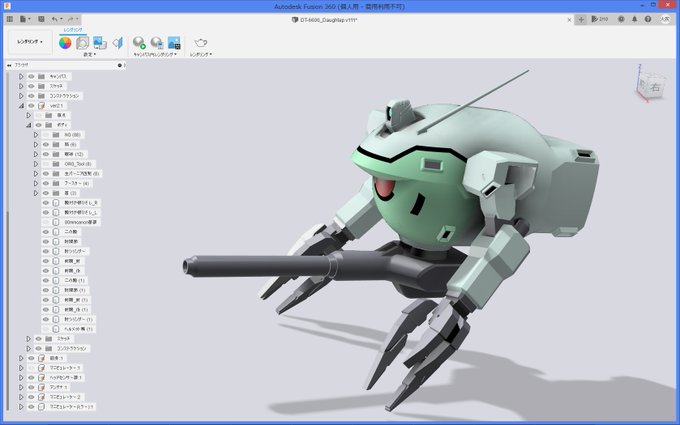Click the browser options dot

pos(120,65)
